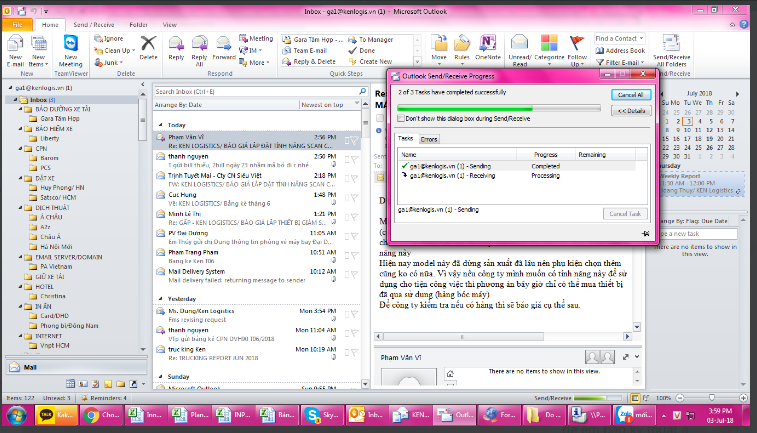Click the Follow Up flag icon
This screenshot has height=433, width=757.
(x=577, y=43)
